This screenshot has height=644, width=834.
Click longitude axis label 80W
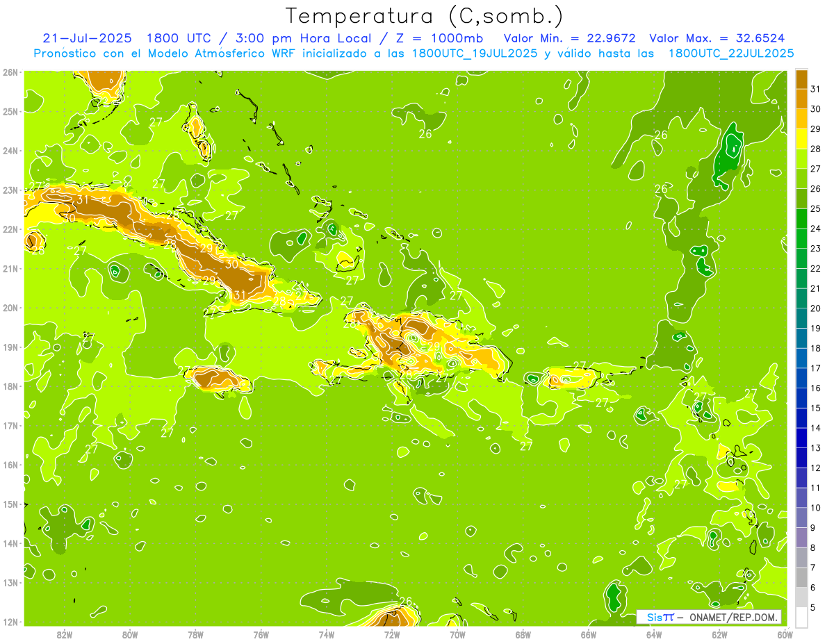(x=130, y=635)
